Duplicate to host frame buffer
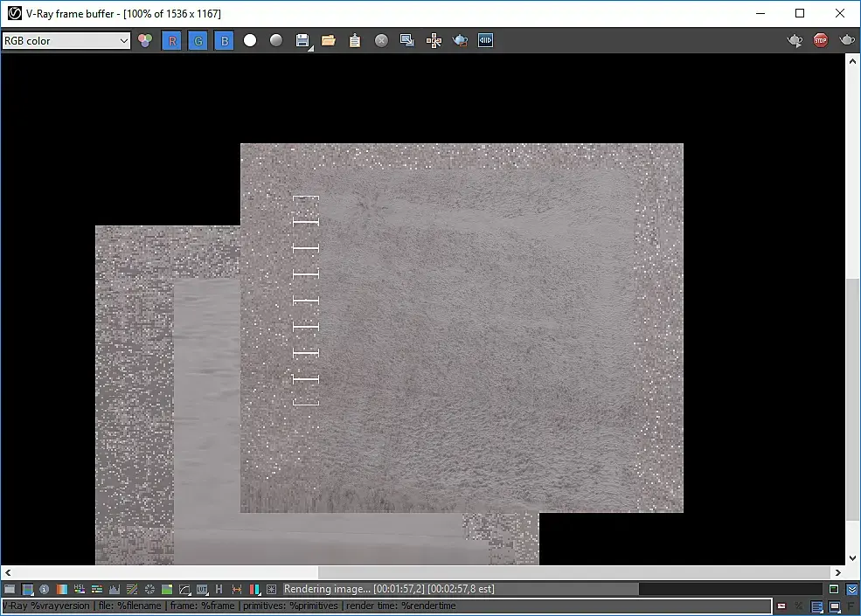The width and height of the screenshot is (861, 616). [x=407, y=40]
